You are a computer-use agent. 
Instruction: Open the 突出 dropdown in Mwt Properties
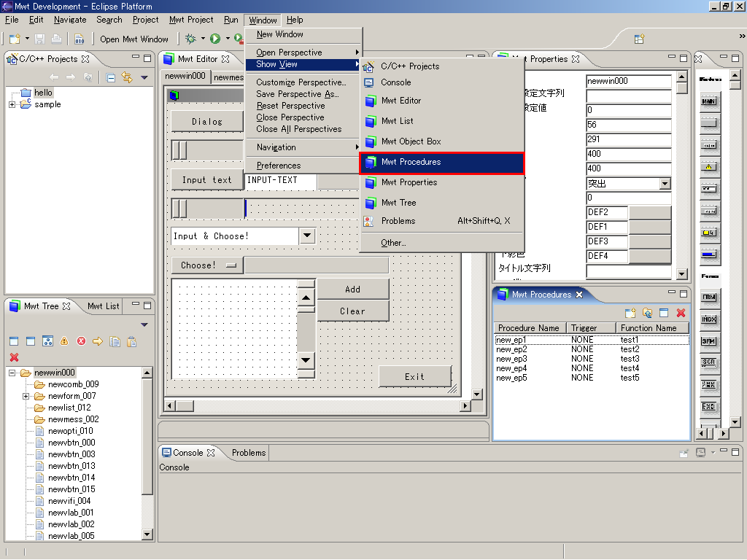pos(665,183)
